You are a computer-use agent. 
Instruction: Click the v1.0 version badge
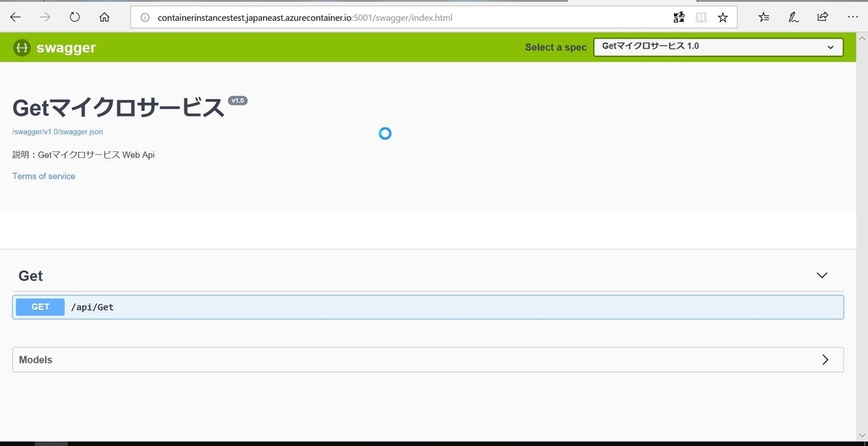[238, 101]
